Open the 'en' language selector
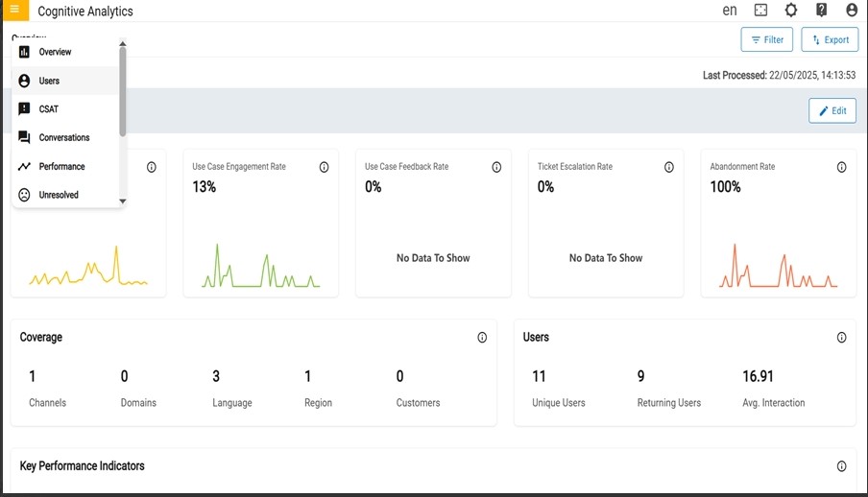This screenshot has height=497, width=868. (x=730, y=11)
